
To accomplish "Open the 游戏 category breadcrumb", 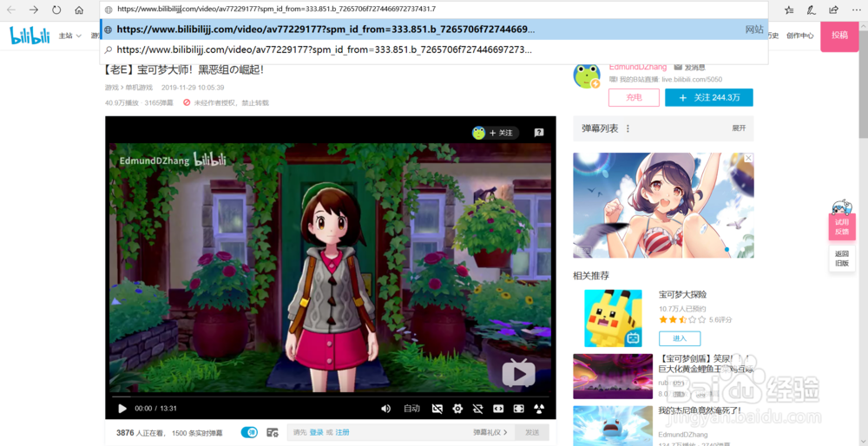I will pos(111,88).
